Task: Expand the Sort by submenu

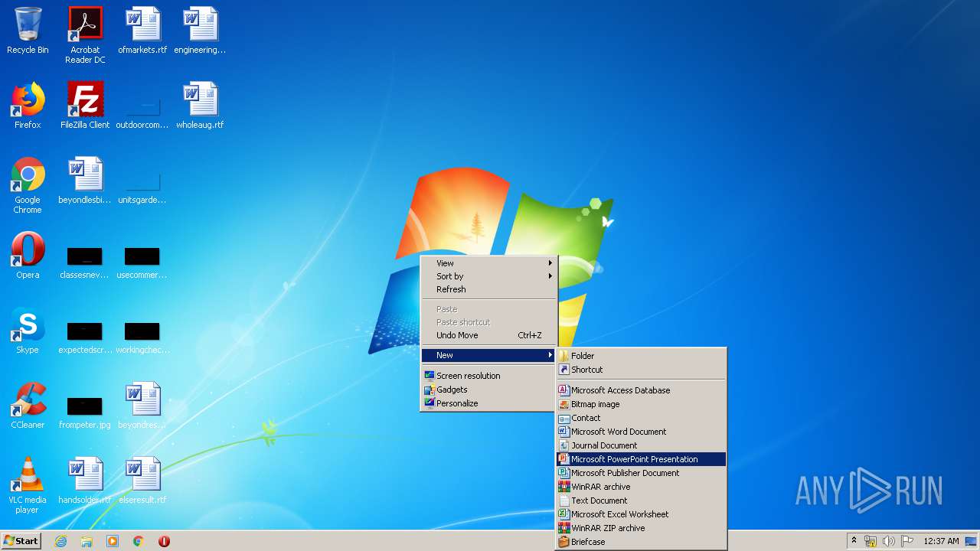Action: 488,276
